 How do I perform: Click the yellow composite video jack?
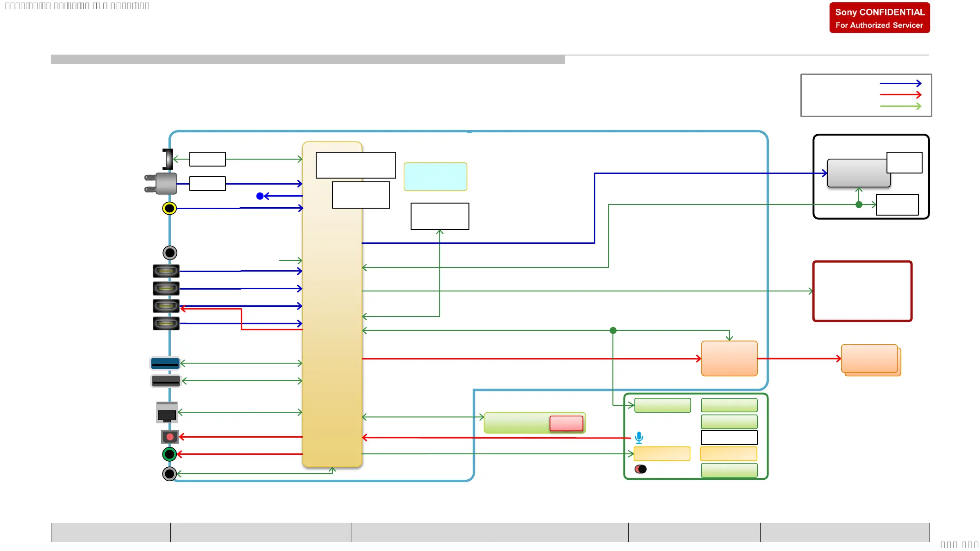pyautogui.click(x=169, y=208)
